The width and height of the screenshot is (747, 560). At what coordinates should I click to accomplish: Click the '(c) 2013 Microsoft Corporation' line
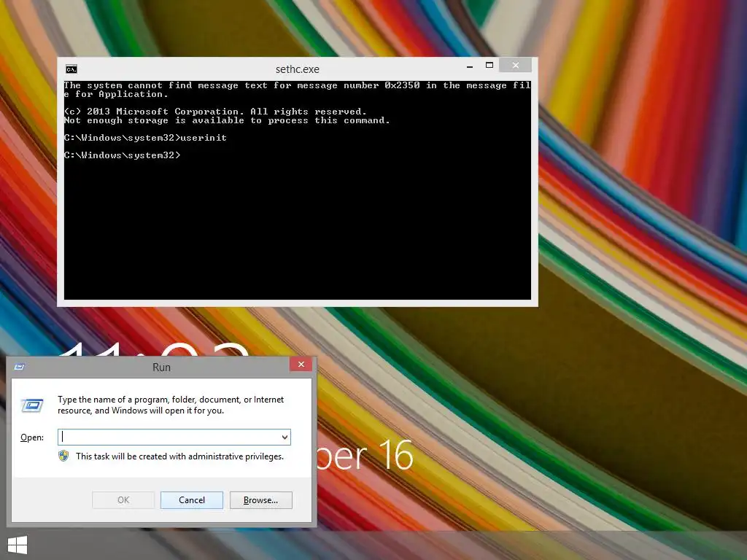coord(215,112)
